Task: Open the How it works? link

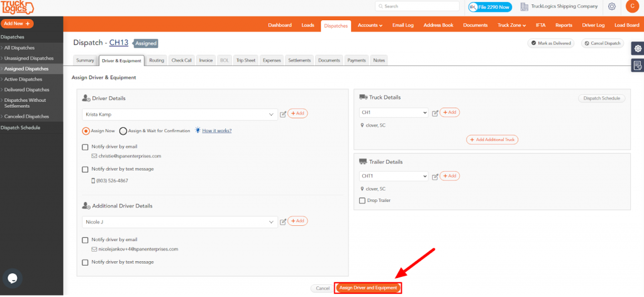Action: tap(217, 131)
